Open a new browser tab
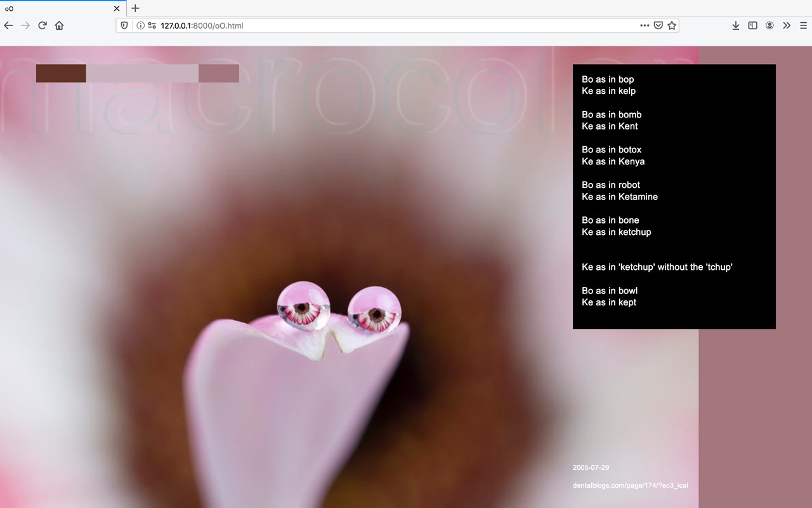This screenshot has width=812, height=508. (135, 8)
